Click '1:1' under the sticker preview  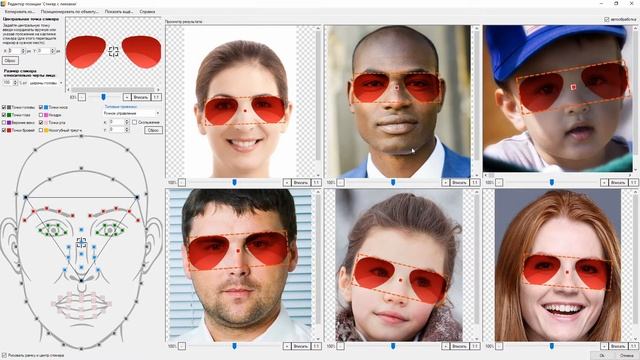[156, 97]
